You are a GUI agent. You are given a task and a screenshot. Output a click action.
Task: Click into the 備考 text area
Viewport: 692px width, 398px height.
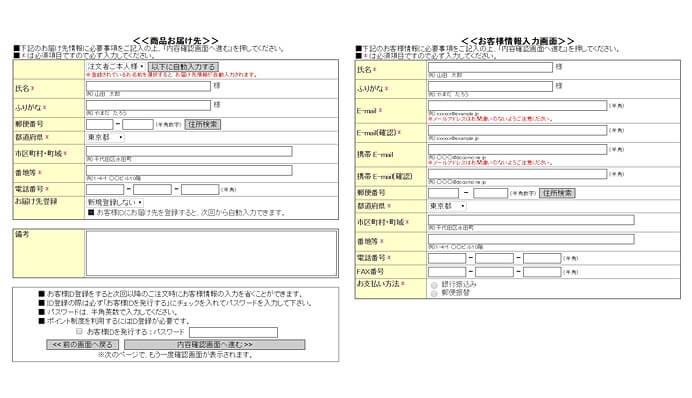(x=211, y=253)
